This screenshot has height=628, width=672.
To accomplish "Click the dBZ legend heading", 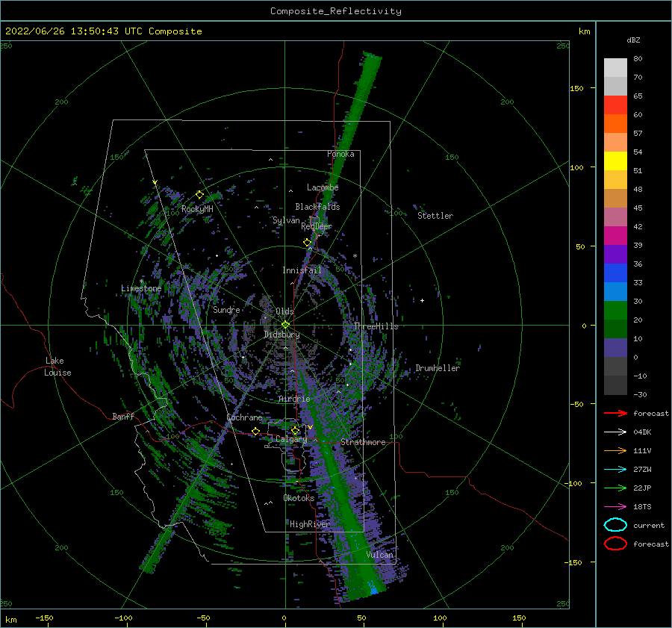I will click(633, 40).
